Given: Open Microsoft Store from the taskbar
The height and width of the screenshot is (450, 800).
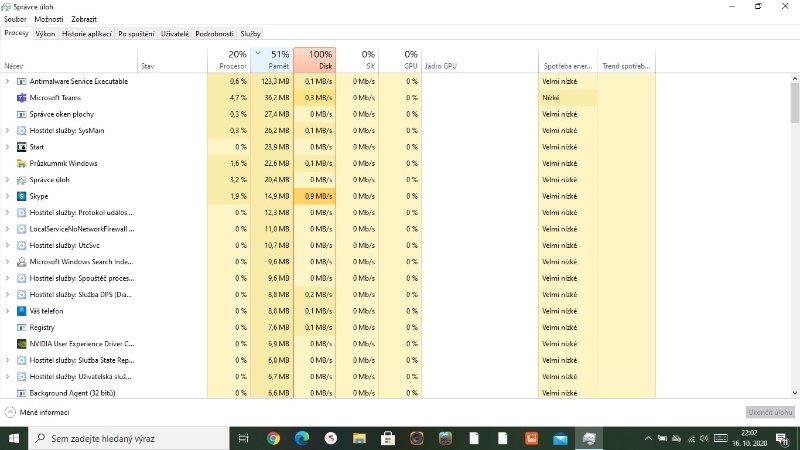Looking at the screenshot, I should coord(388,438).
